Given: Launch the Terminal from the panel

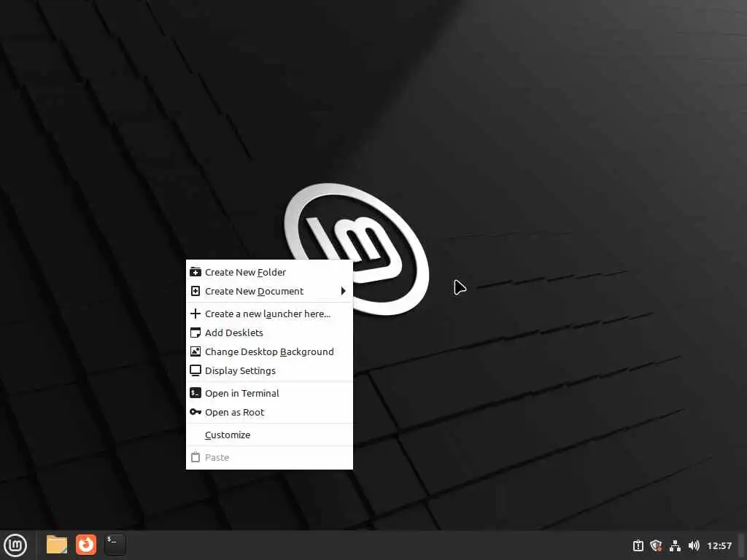Looking at the screenshot, I should (x=115, y=545).
